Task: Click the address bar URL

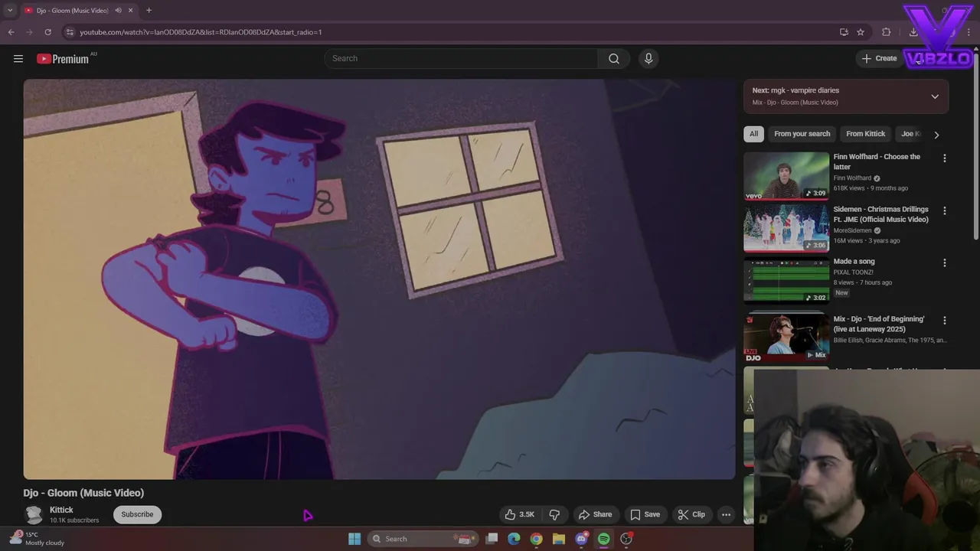Action: (201, 32)
